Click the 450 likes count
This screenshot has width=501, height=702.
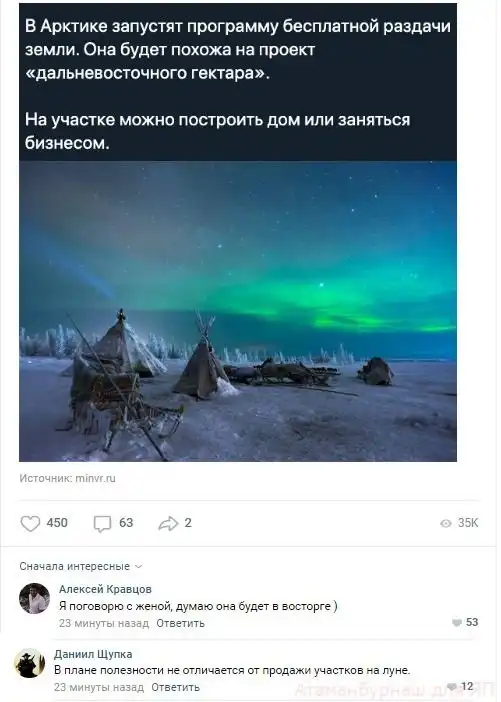57,523
